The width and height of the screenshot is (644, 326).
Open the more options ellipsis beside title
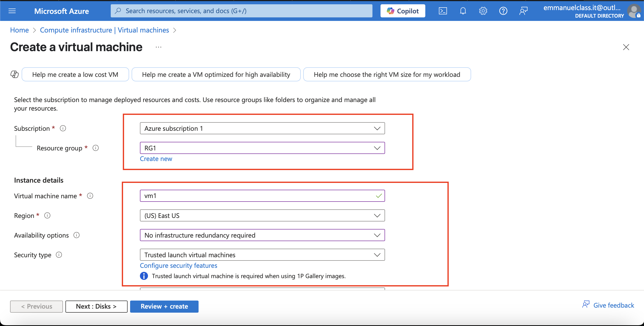click(159, 47)
